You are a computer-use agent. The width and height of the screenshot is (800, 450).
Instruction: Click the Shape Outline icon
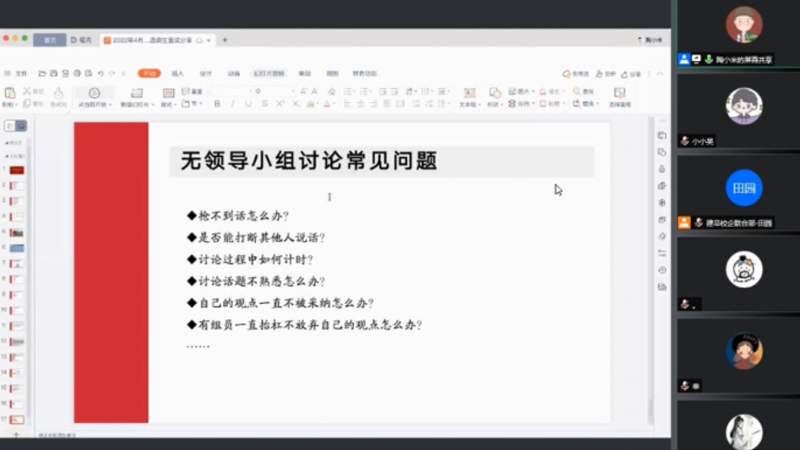coord(543,104)
